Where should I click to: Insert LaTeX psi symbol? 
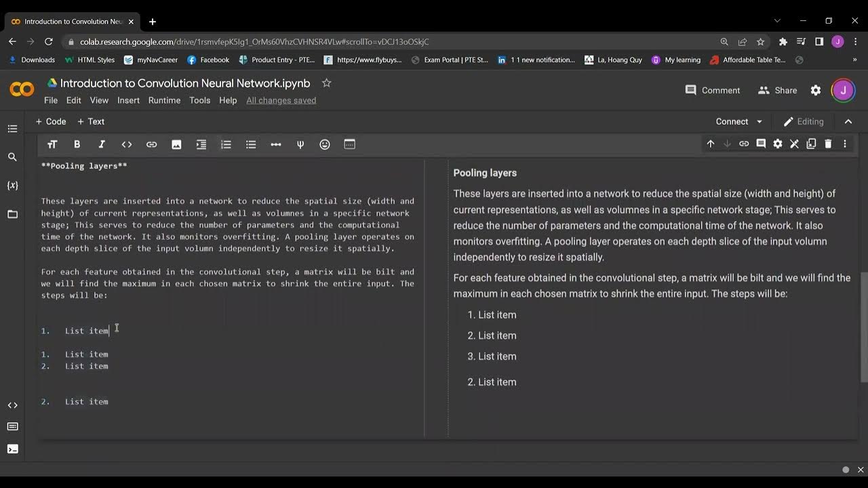coord(300,144)
